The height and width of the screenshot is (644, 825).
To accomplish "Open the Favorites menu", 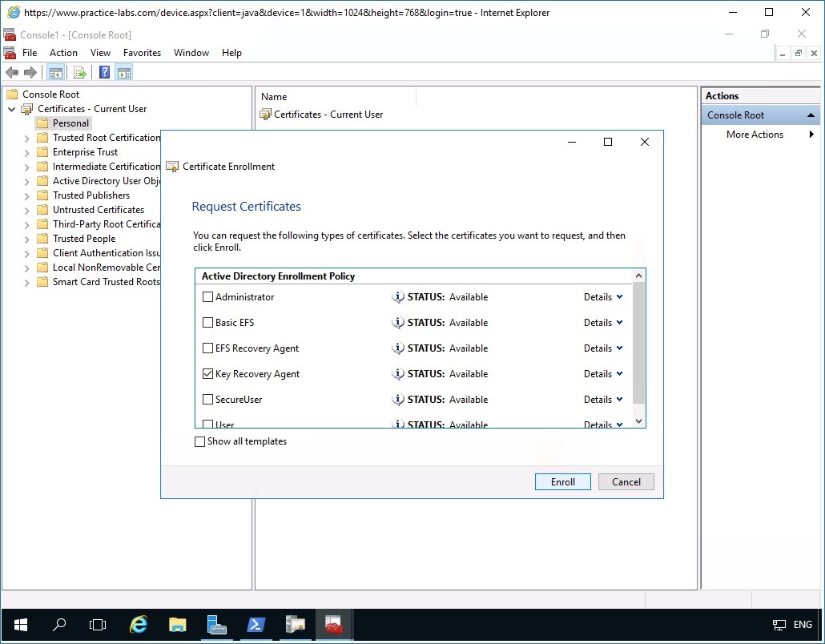I will click(142, 52).
